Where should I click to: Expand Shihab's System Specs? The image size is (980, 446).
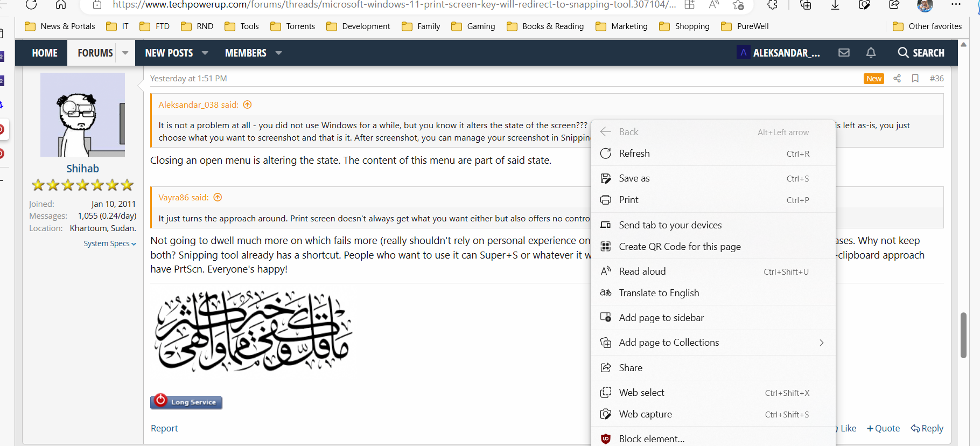(x=110, y=243)
